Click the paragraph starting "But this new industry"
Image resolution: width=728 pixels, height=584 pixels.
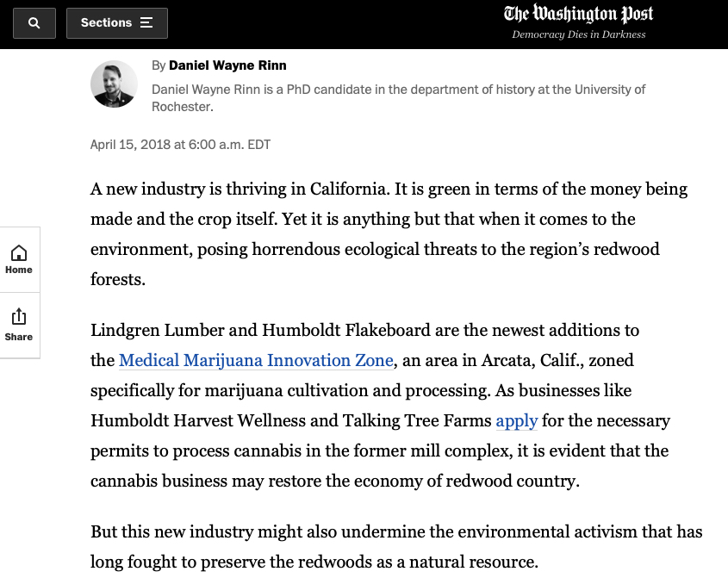pyautogui.click(x=396, y=547)
